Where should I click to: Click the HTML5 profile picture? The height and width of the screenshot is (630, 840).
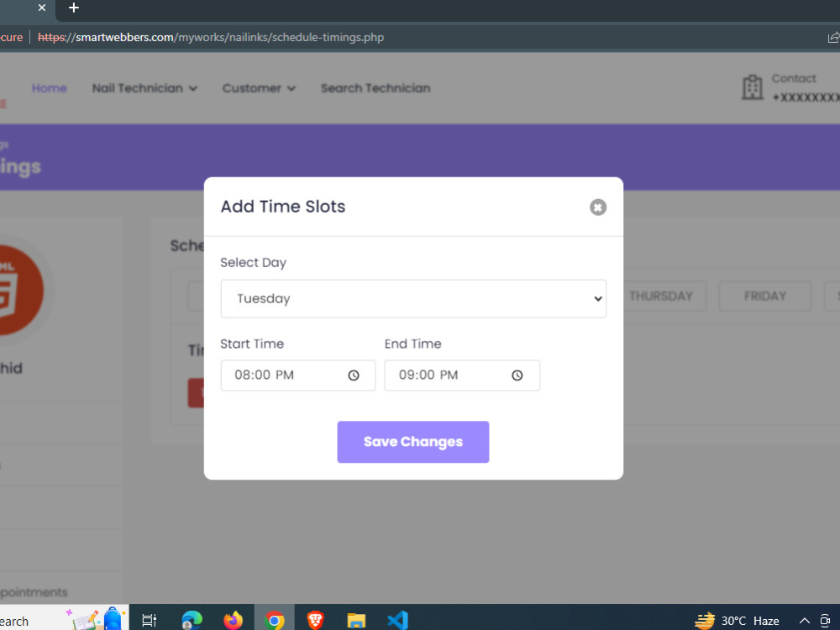coord(20,291)
